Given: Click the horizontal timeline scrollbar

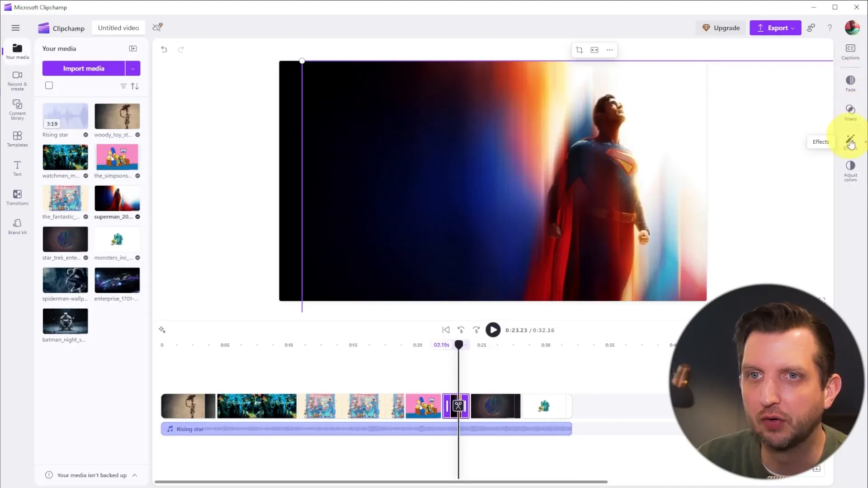Looking at the screenshot, I should pyautogui.click(x=381, y=482).
